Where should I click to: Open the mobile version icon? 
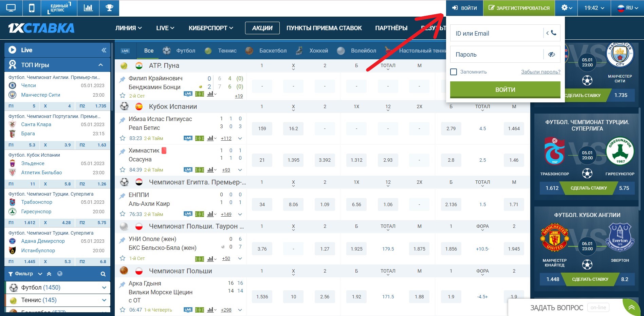pyautogui.click(x=32, y=8)
